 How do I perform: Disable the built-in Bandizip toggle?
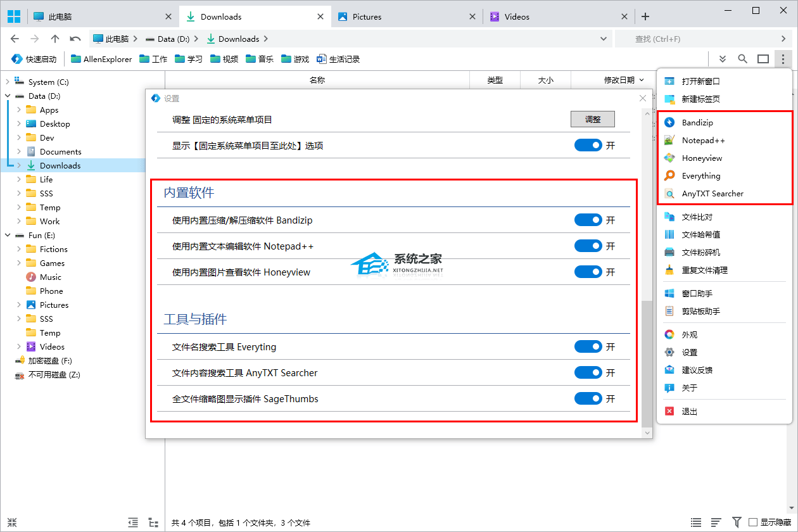[588, 220]
